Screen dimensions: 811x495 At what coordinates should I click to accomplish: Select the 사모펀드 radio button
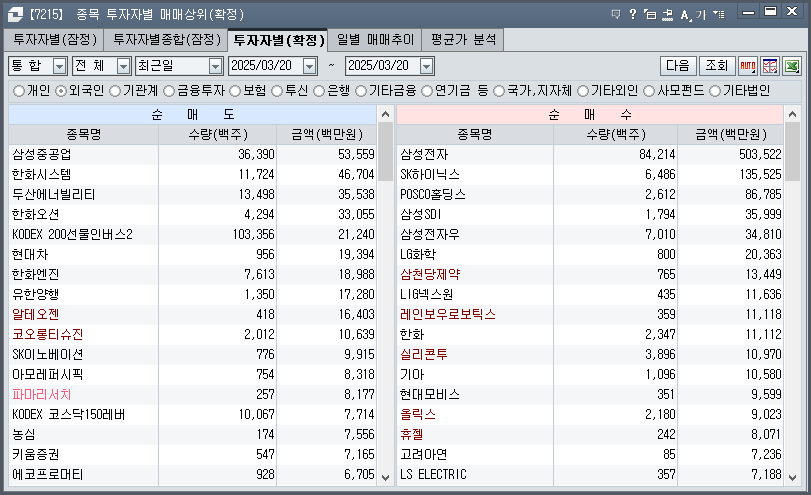click(649, 91)
